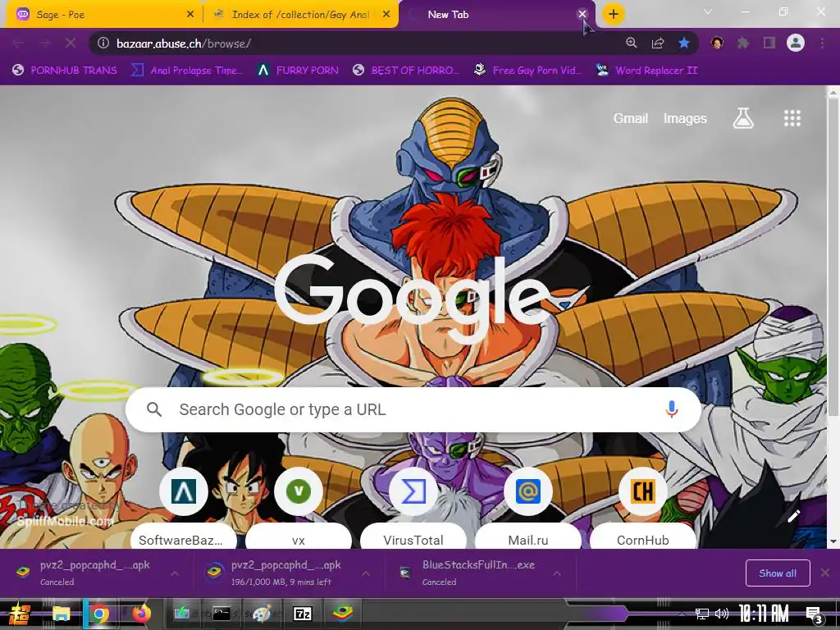Click the share page icon in address bar
Screen dimensions: 840x630
[x=658, y=43]
